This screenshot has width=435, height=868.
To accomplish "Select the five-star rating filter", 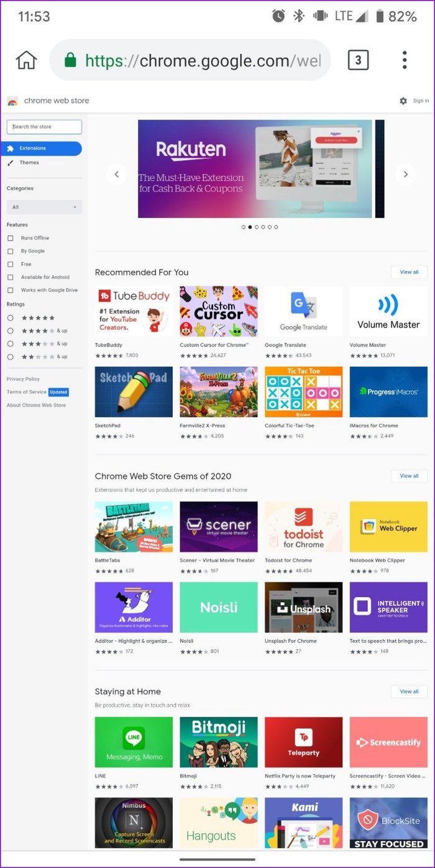I will (10, 318).
